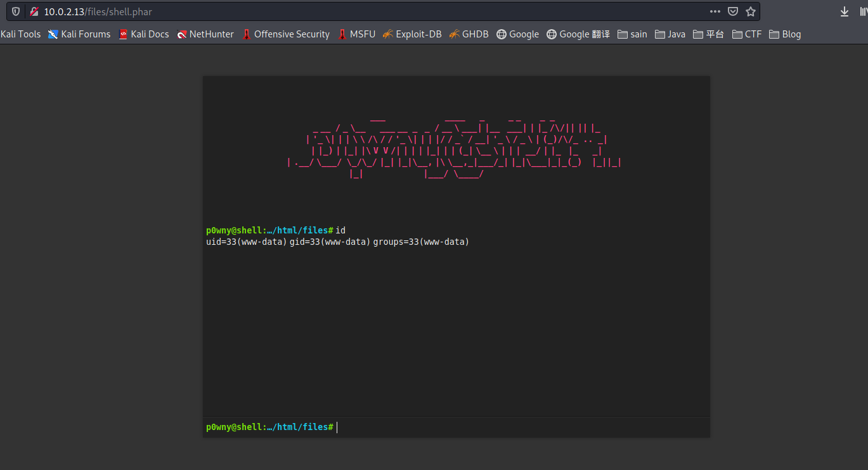Expand the Blog bookmarks folder
Image resolution: width=868 pixels, height=470 pixels.
[x=785, y=34]
